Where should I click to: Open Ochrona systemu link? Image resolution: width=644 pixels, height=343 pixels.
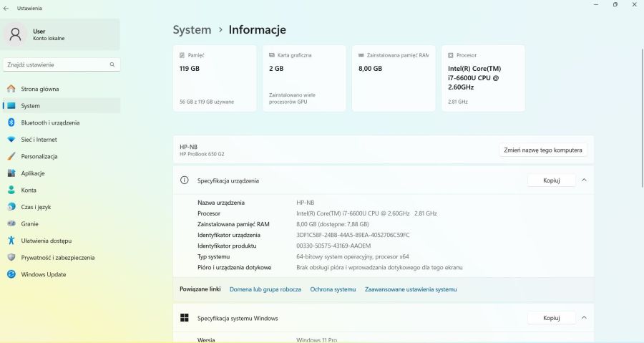click(333, 289)
